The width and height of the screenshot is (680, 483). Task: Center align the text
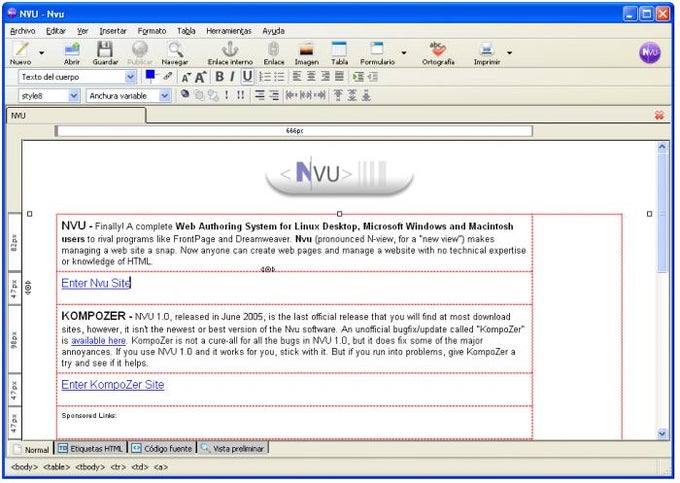click(311, 77)
